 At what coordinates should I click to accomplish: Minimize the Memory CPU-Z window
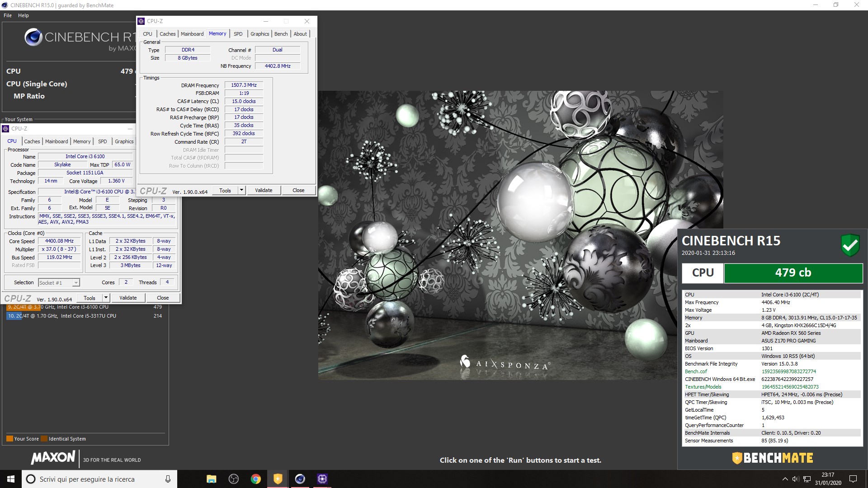point(266,21)
